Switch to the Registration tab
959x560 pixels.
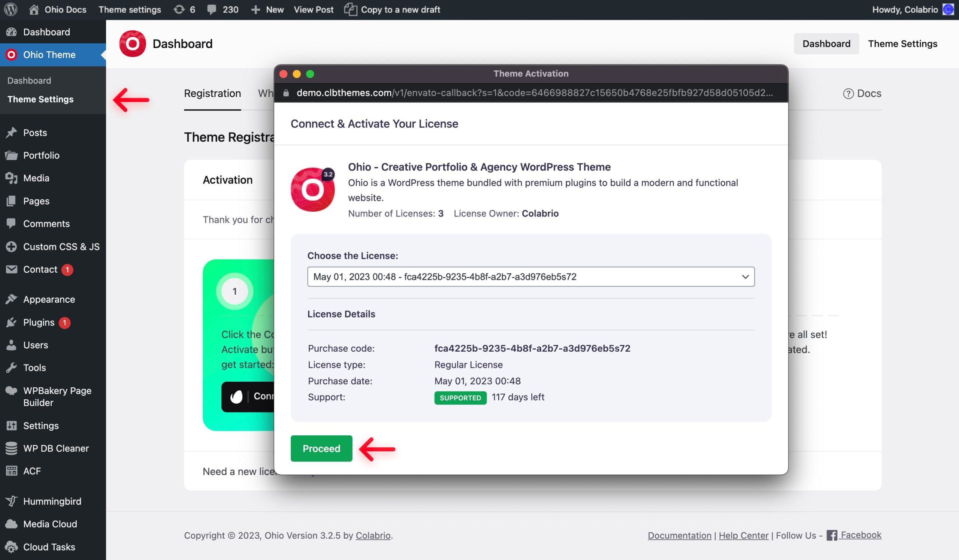tap(212, 94)
